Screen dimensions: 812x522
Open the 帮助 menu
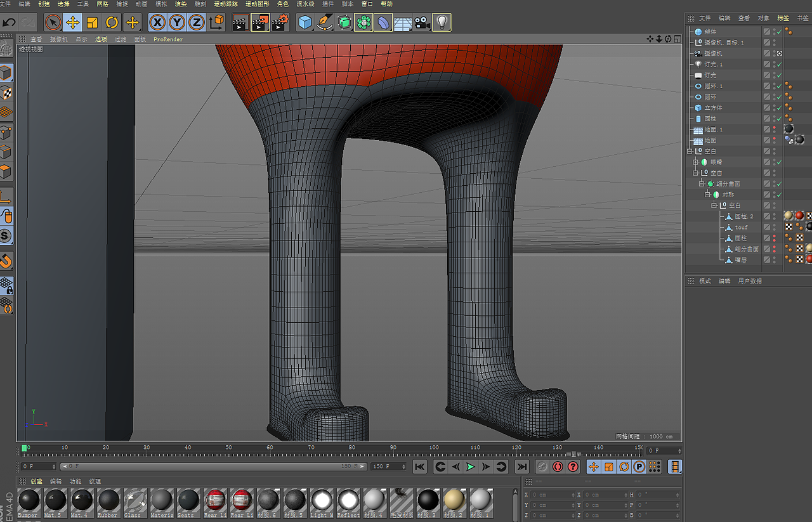[386, 4]
